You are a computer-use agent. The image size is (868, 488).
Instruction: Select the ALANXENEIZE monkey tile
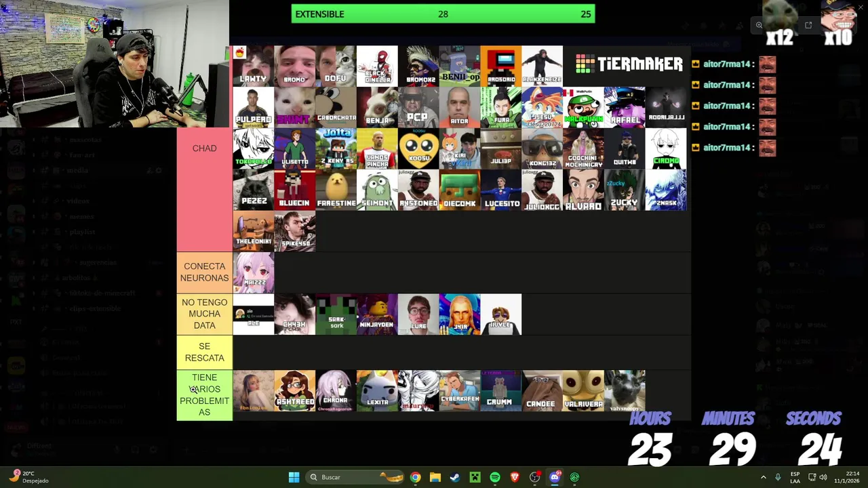pyautogui.click(x=542, y=66)
